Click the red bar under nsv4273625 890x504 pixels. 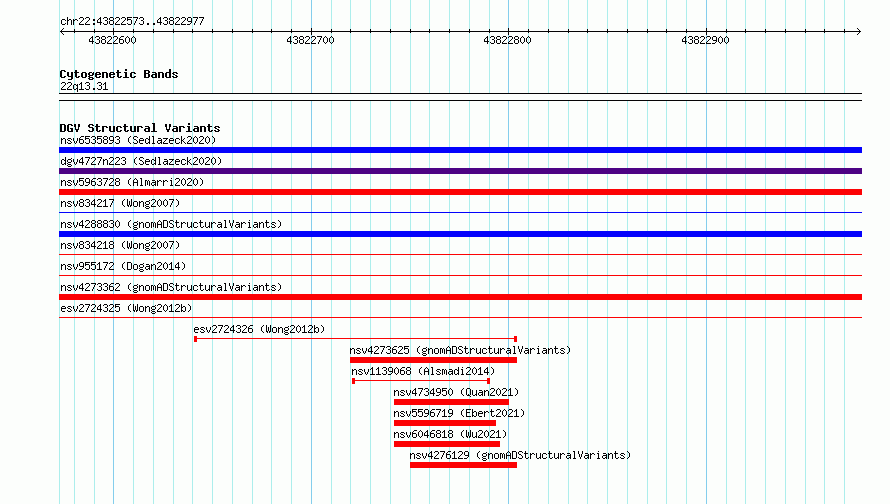(x=433, y=360)
